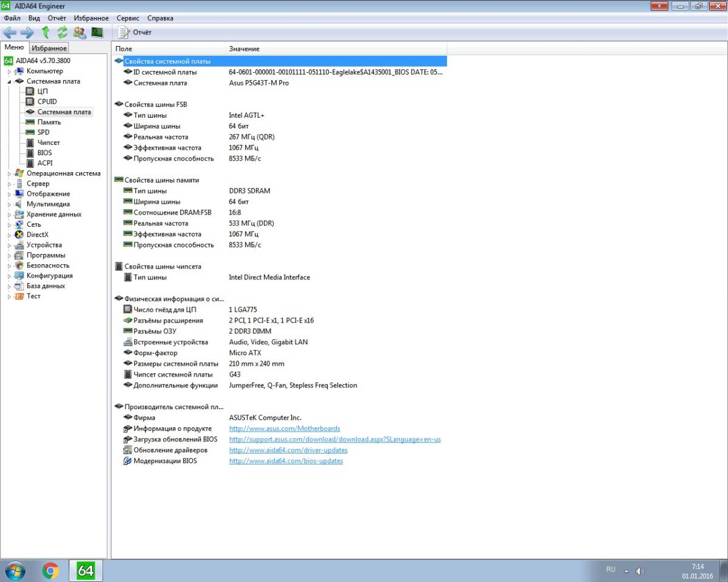Expand the Хранение данных node
Viewport: 728px width, 582px height.
point(9,215)
